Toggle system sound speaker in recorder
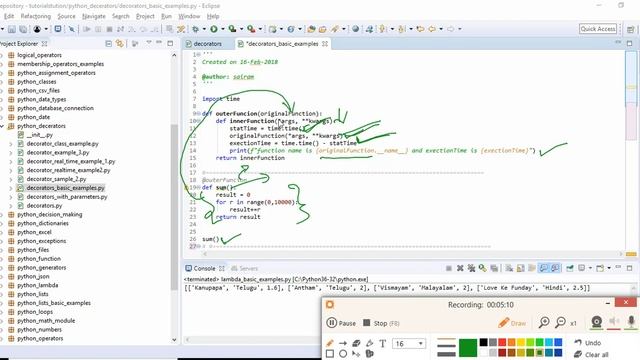 [613, 322]
